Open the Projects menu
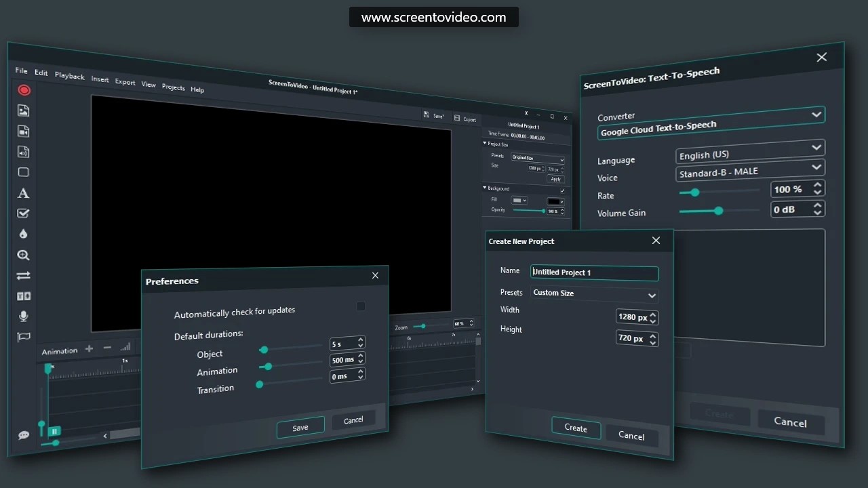The image size is (868, 488). (x=174, y=87)
